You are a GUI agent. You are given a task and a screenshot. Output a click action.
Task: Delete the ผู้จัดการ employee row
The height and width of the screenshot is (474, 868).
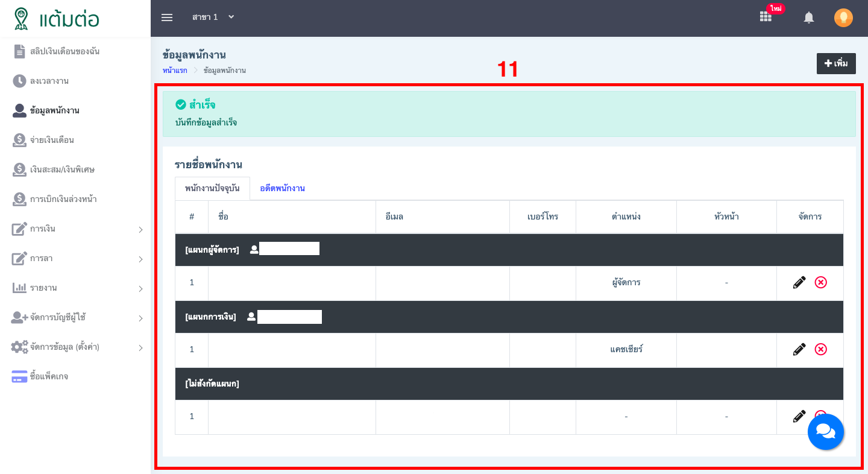(x=820, y=282)
